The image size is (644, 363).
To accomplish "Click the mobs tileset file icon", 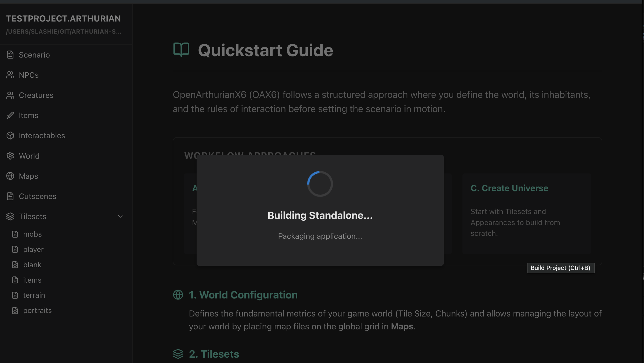I will (x=15, y=234).
